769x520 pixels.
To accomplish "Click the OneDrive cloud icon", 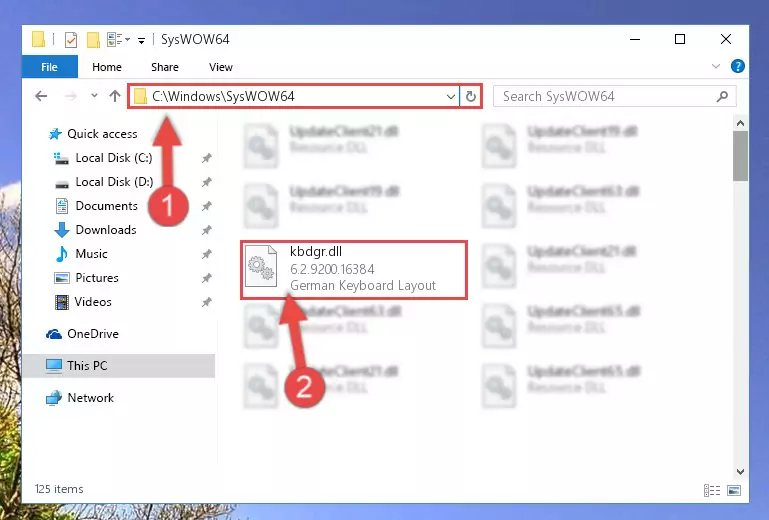I will pos(54,334).
